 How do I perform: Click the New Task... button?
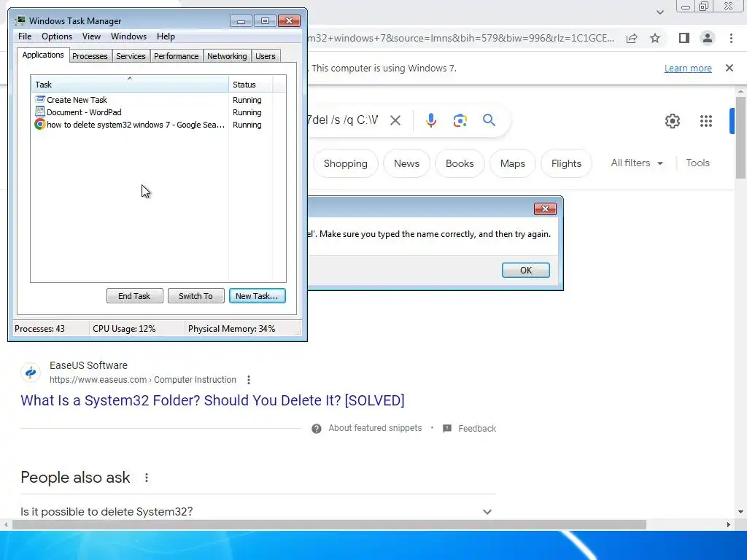(x=257, y=296)
